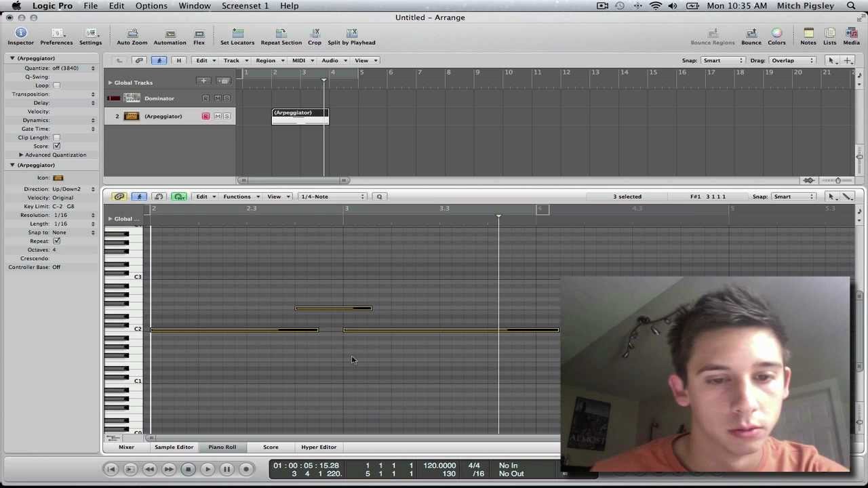
Task: Open the Arrange Region menu
Action: tap(269, 60)
